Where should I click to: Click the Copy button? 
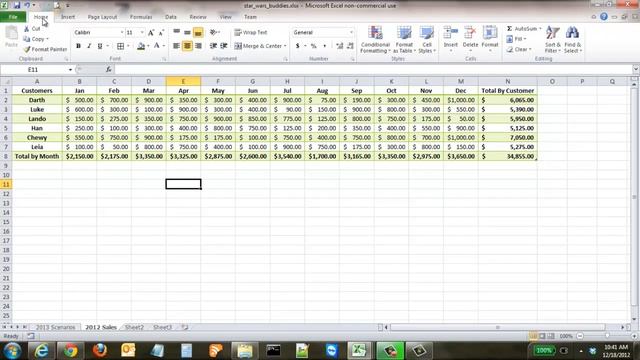36,39
